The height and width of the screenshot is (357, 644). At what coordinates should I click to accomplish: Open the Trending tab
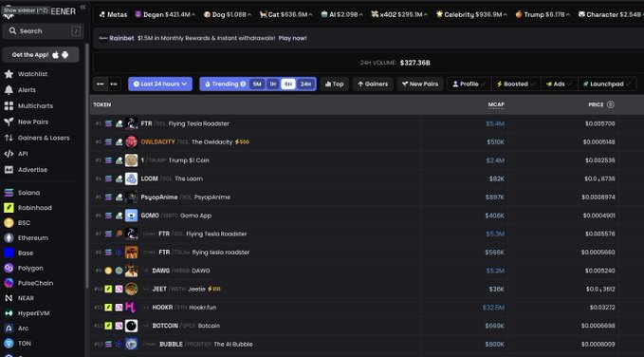click(224, 84)
